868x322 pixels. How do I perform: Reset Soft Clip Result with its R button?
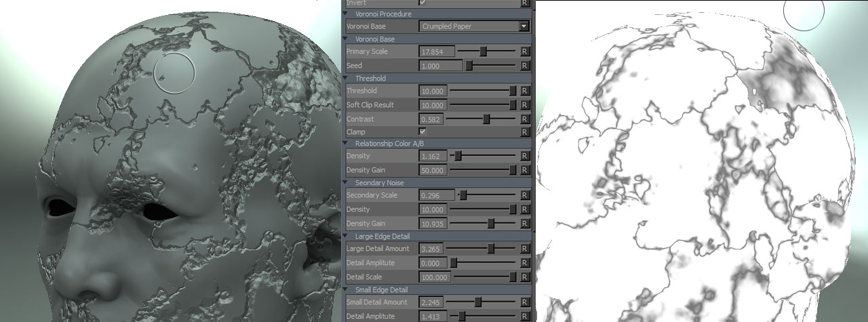pos(524,105)
